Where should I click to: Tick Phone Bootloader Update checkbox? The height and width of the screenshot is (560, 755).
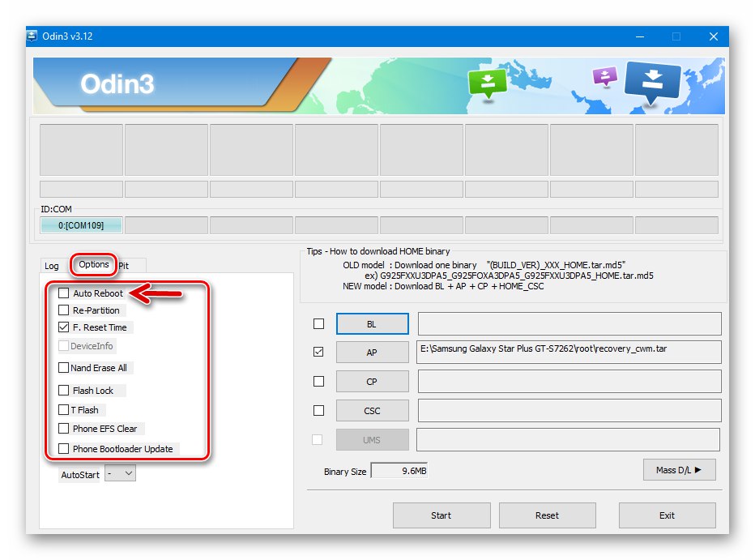click(x=63, y=448)
